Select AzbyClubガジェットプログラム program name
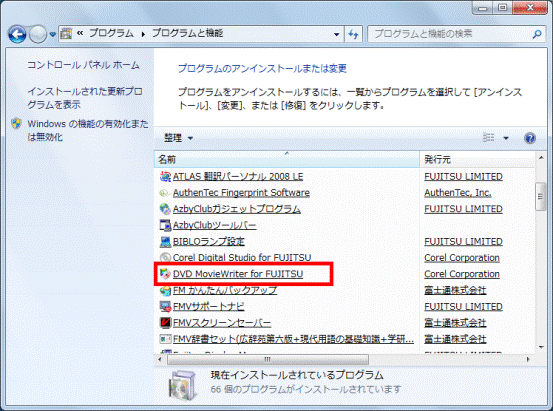The height and width of the screenshot is (411, 553). (237, 209)
